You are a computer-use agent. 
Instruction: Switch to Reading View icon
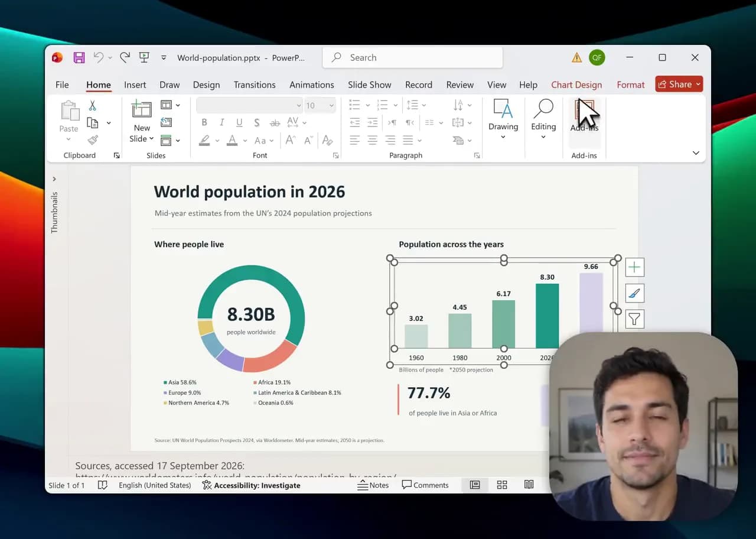click(x=529, y=485)
